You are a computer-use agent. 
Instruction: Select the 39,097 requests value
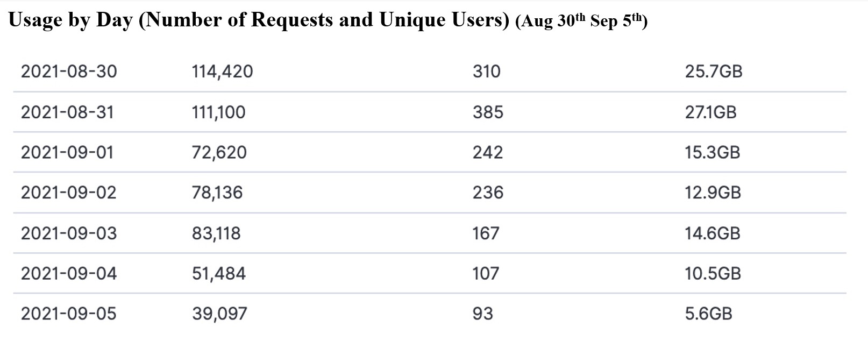coord(219,314)
